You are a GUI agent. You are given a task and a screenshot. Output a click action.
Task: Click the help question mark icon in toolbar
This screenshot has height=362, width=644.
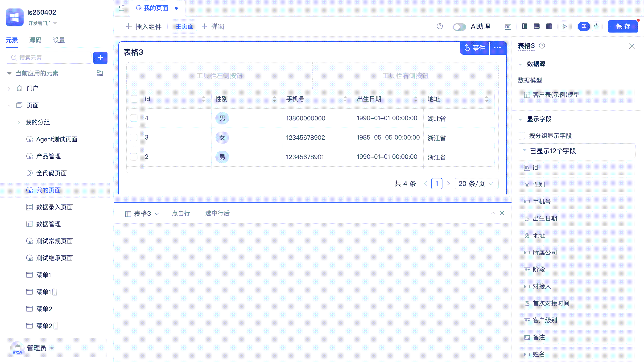point(440,26)
